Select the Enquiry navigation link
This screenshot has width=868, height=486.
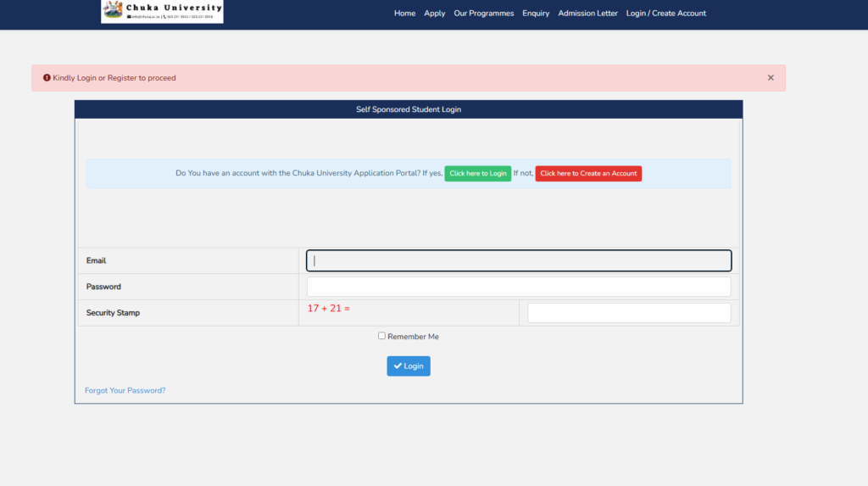536,14
